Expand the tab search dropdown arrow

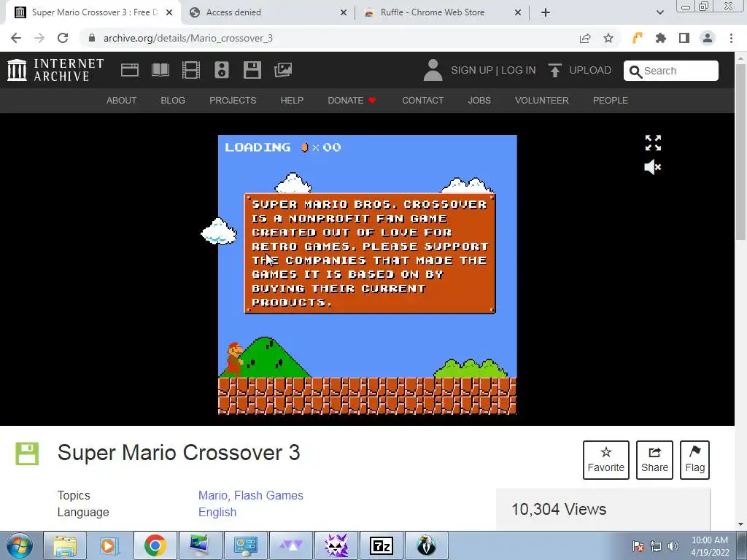coord(659,12)
